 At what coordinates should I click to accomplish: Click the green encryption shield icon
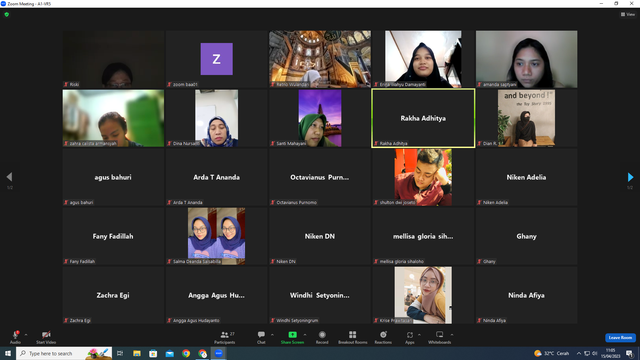pos(7,14)
